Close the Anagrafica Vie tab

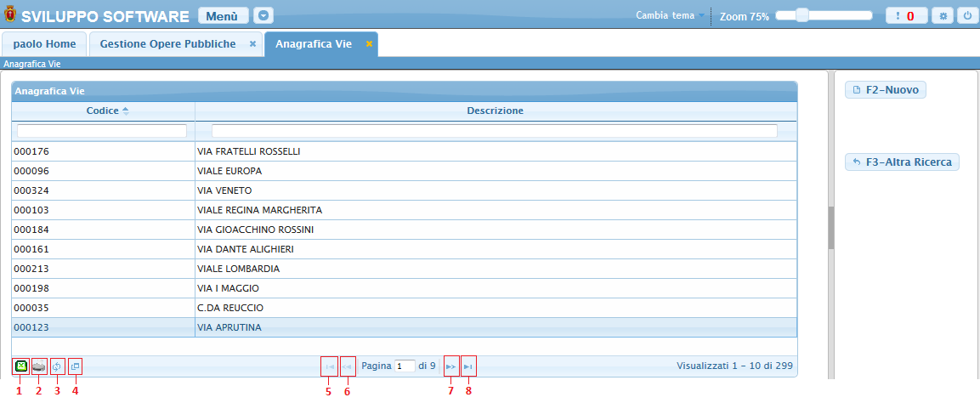click(369, 44)
